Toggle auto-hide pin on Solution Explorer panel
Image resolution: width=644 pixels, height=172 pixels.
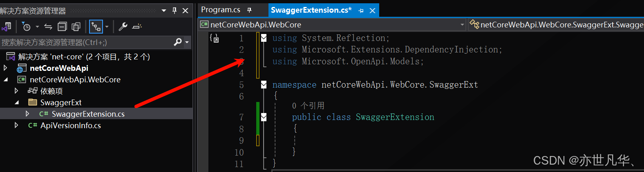pyautogui.click(x=174, y=10)
